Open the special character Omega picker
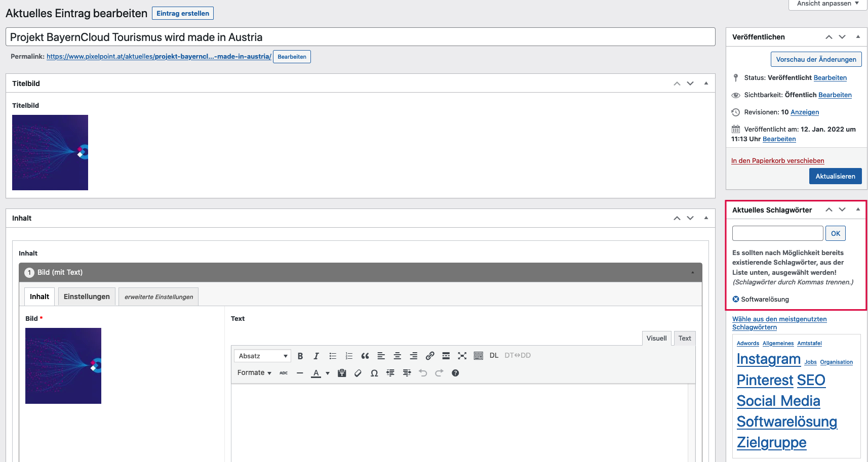868x462 pixels. point(374,373)
